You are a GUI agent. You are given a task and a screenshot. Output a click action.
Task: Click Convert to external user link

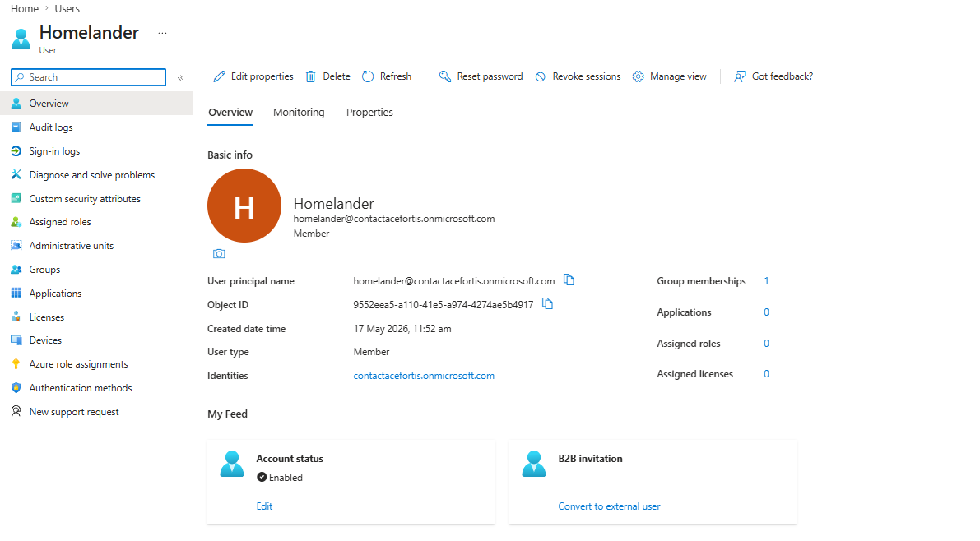tap(610, 506)
